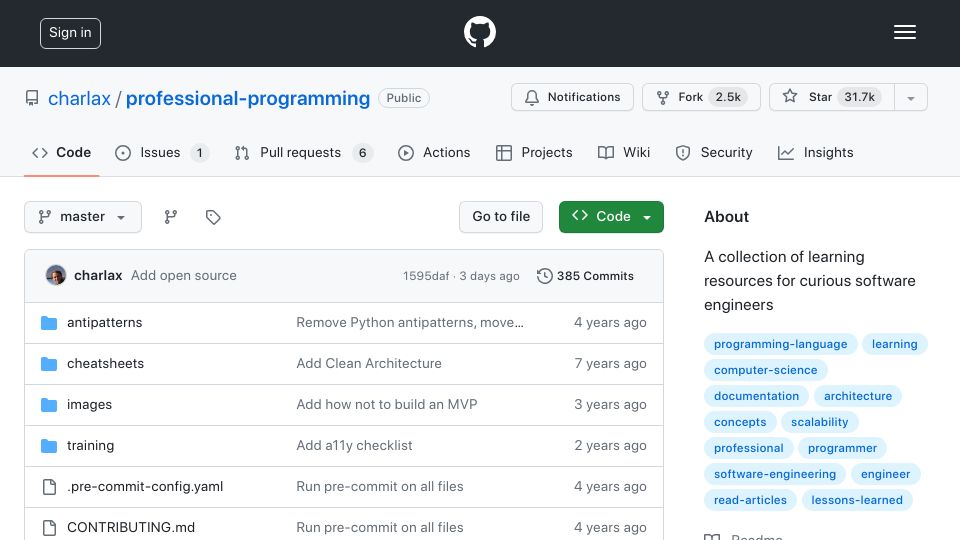Screen dimensions: 960x540
Task: Click the scalability topic tag
Action: 819,422
